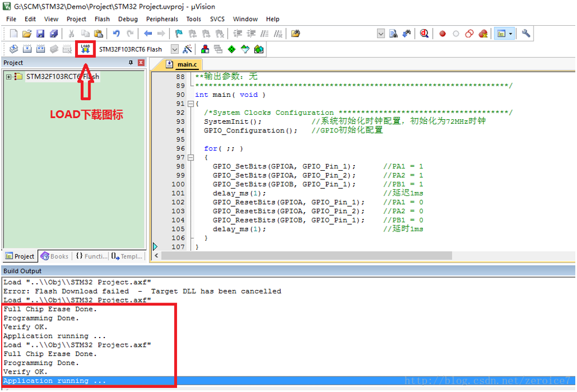Image resolution: width=577 pixels, height=392 pixels.
Task: Expand the STM32F103RCT6 Flash project tree node
Action: [9, 77]
